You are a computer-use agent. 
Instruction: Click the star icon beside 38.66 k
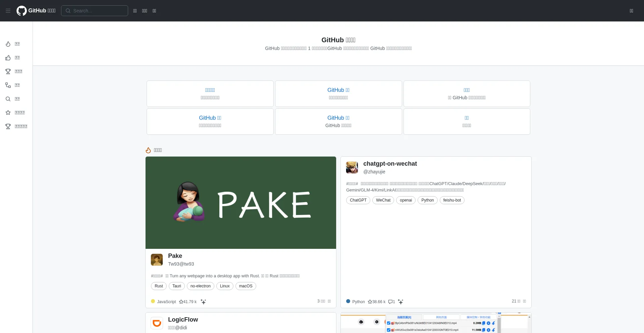370,302
